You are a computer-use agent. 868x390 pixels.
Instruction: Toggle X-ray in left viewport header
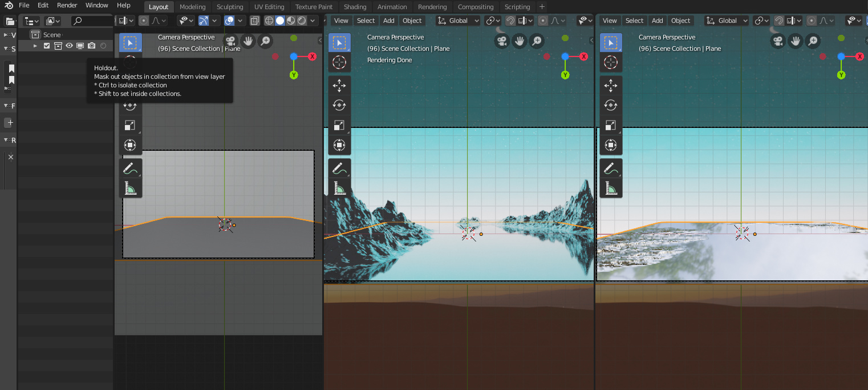[x=255, y=21]
